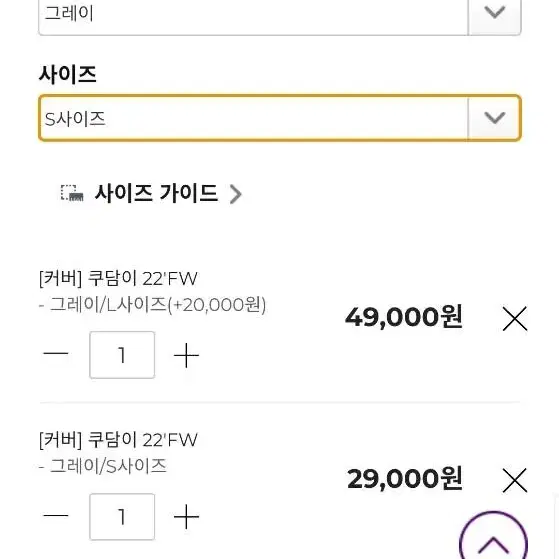Click the chevron next to 사이즈 가이드
The height and width of the screenshot is (559, 559).
coord(235,194)
